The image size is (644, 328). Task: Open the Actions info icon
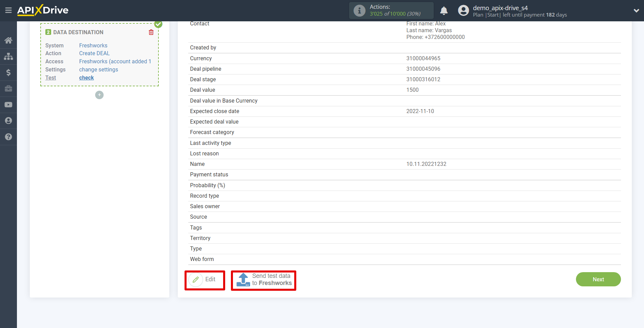coord(359,10)
